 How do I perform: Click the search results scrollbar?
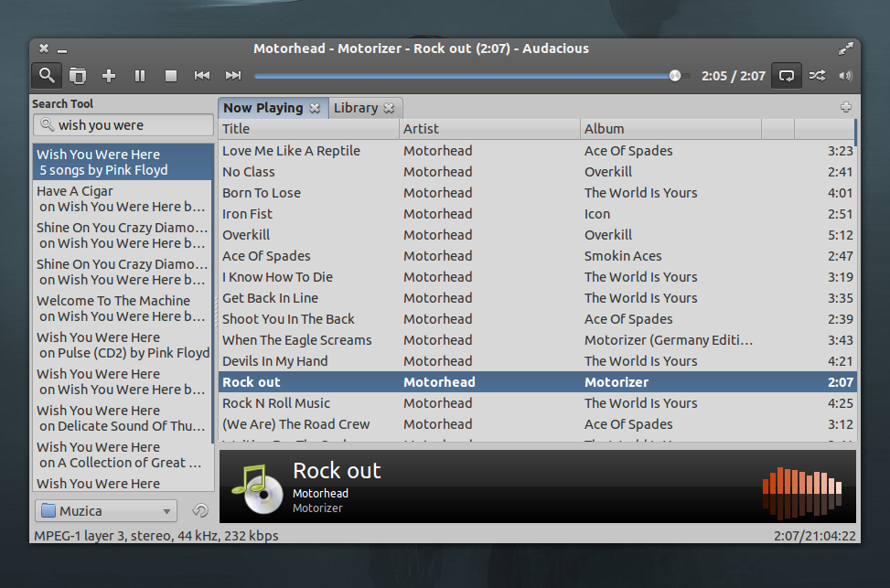213,295
